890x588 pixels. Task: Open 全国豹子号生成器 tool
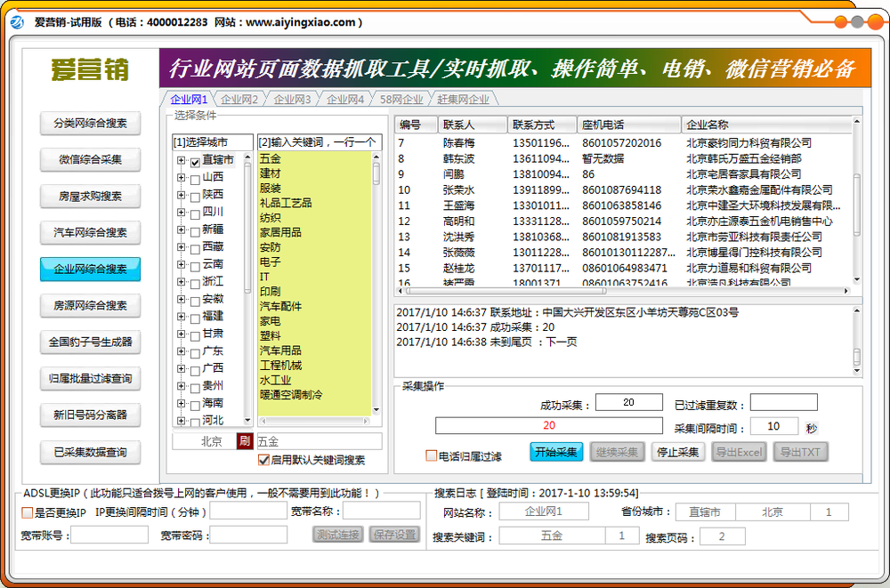coord(90,342)
